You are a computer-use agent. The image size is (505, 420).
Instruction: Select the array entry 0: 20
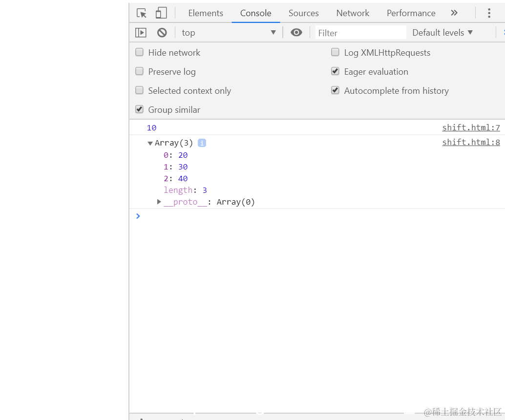[175, 155]
